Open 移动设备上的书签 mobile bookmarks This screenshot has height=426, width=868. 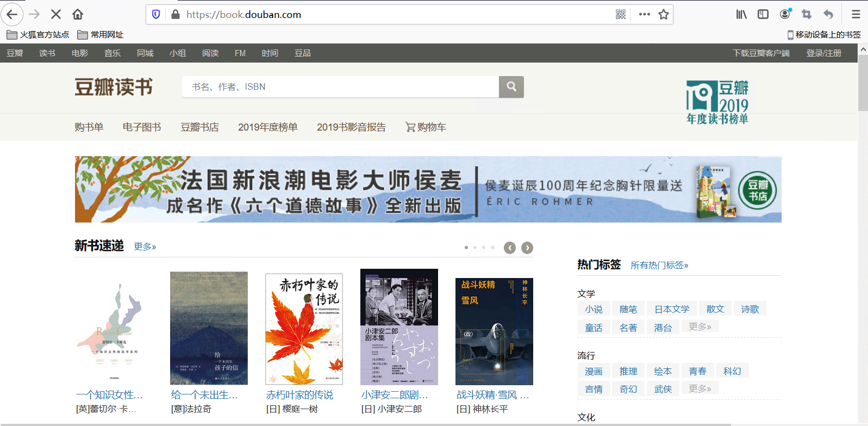point(824,35)
